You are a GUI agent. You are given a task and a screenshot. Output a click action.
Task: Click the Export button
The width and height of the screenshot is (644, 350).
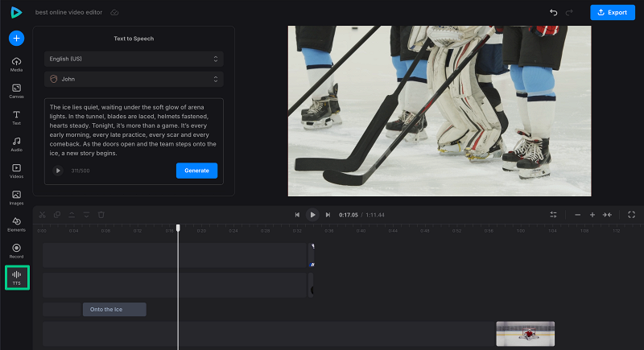tap(613, 12)
